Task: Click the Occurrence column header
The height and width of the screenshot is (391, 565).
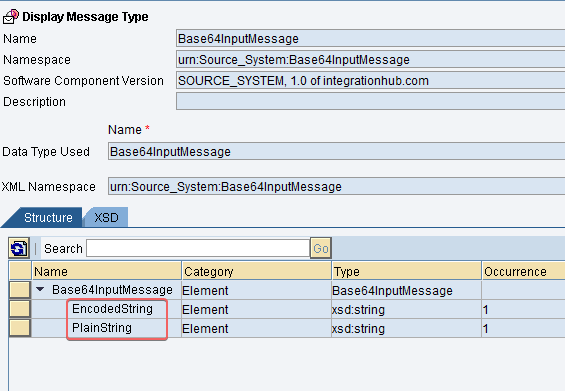Action: click(524, 271)
